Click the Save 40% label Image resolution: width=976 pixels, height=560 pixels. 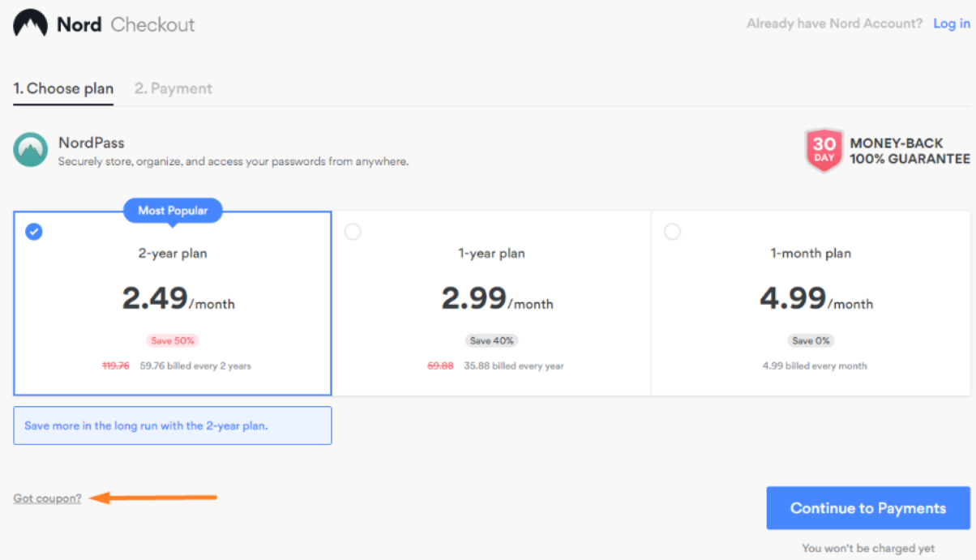tap(491, 341)
